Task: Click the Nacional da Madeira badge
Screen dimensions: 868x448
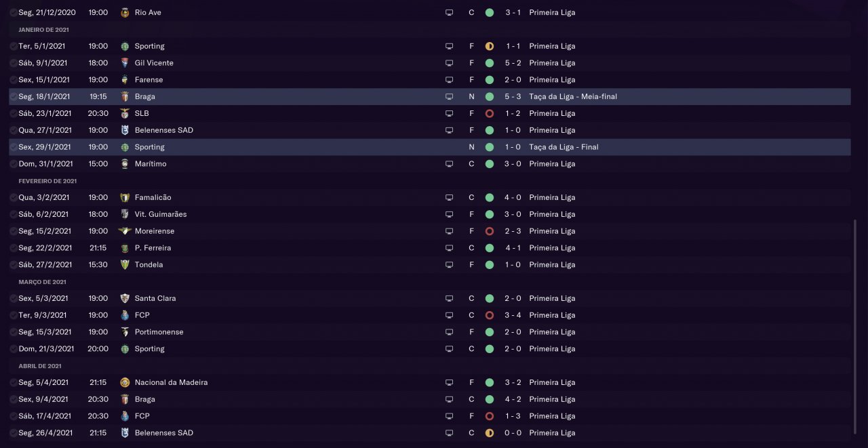Action: (x=124, y=382)
